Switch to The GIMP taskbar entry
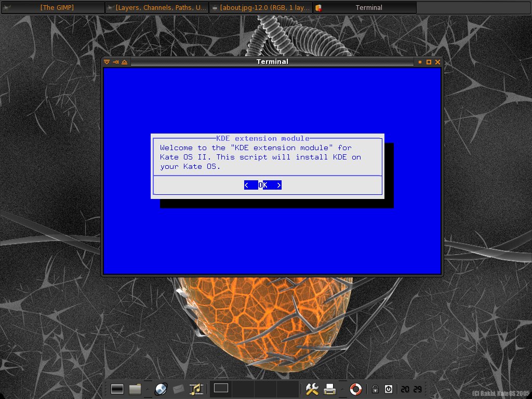This screenshot has width=532, height=399. point(53,7)
